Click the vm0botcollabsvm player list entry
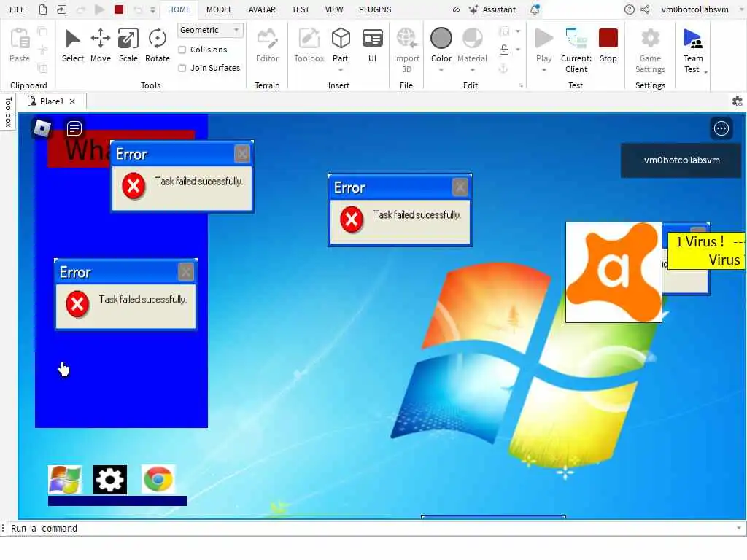The width and height of the screenshot is (747, 560). (681, 160)
